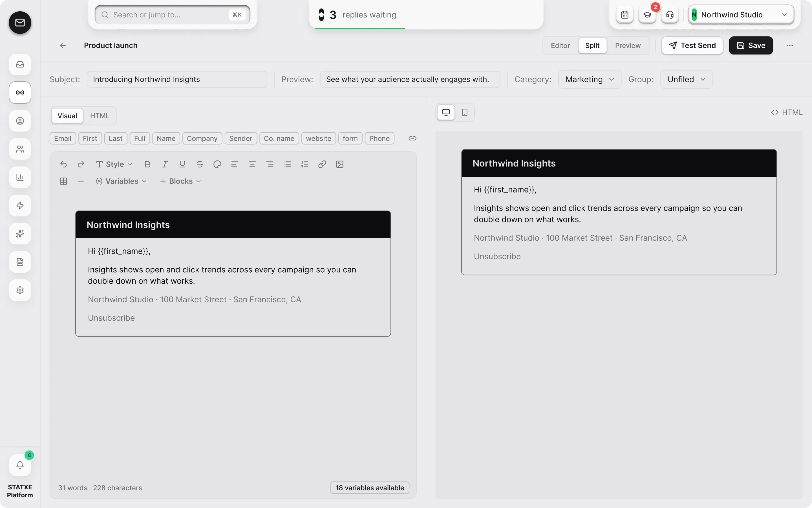812x508 pixels.
Task: Open the Inbox sidebar icon
Action: click(x=20, y=64)
